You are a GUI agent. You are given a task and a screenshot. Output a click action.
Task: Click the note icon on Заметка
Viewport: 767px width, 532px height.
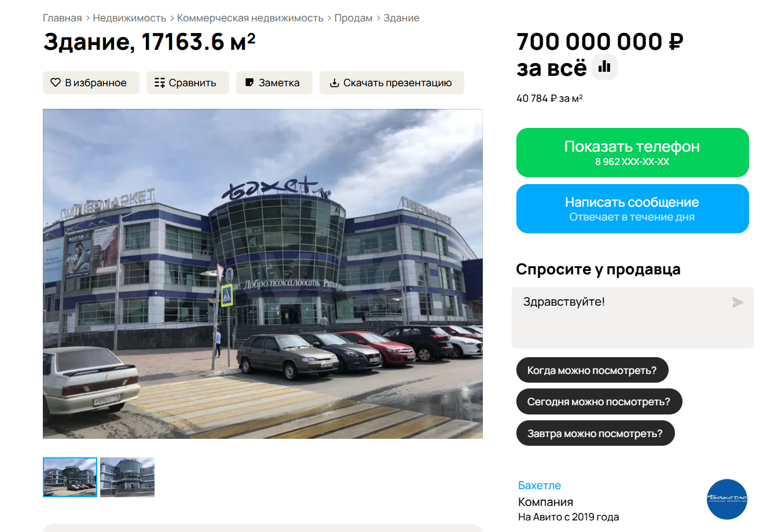249,83
